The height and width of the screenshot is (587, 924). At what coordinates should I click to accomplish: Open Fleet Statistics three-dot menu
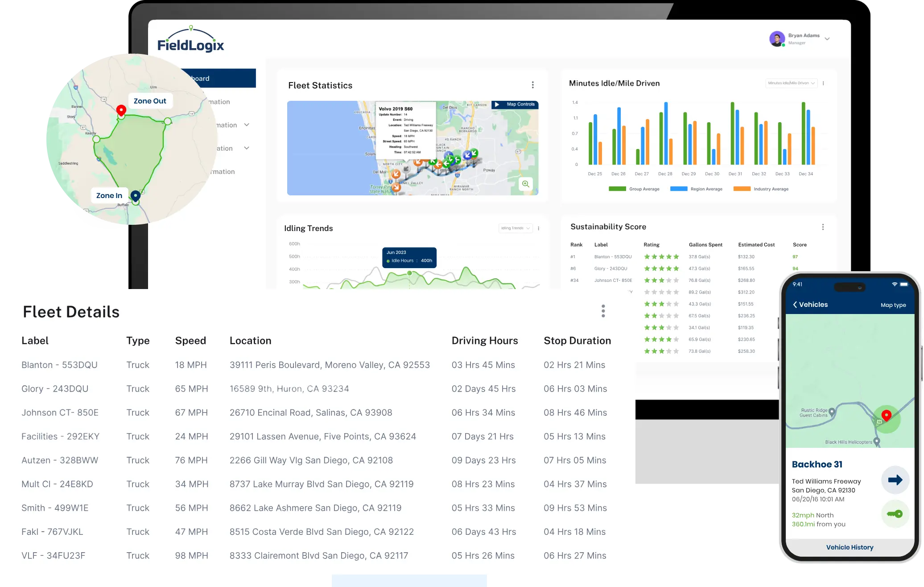[532, 85]
